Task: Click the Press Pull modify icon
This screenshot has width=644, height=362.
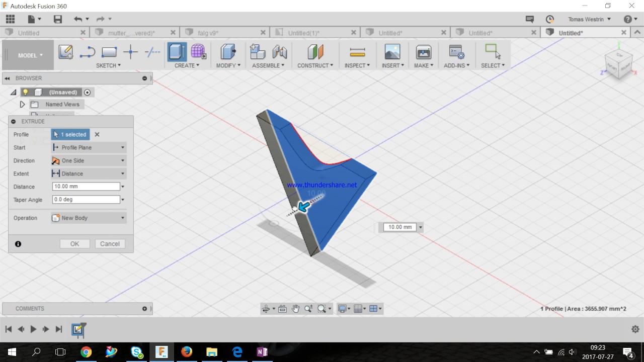Action: point(228,52)
